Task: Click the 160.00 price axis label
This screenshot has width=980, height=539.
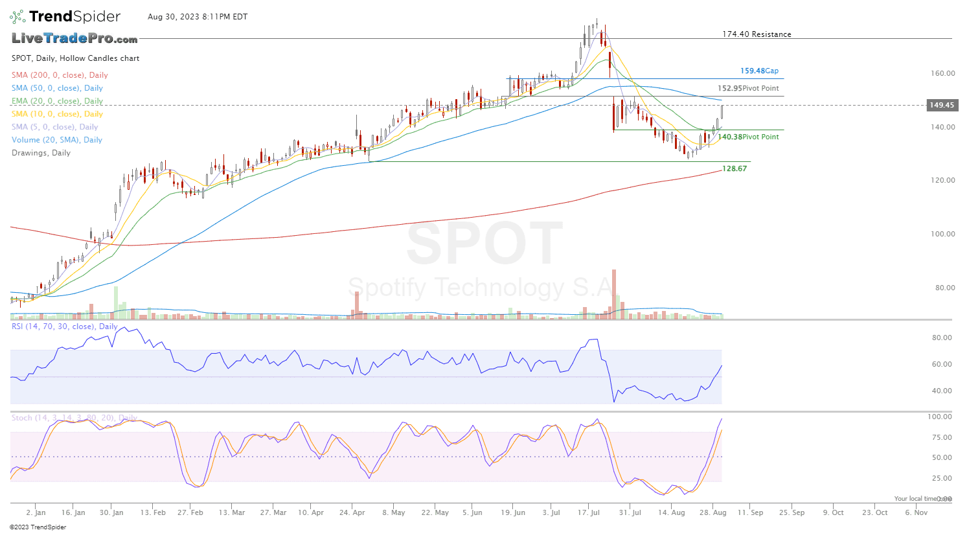Action: [942, 73]
